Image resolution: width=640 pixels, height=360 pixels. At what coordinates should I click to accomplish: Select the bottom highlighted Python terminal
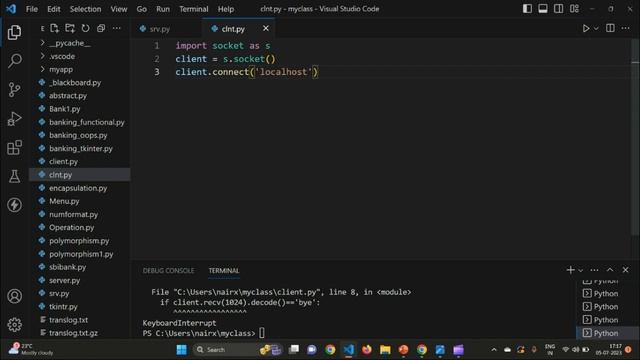607,333
